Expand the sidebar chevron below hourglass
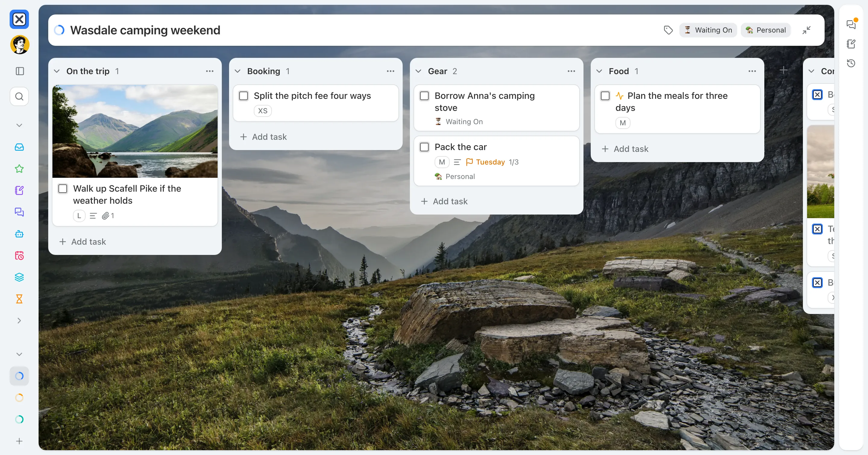 (19, 321)
